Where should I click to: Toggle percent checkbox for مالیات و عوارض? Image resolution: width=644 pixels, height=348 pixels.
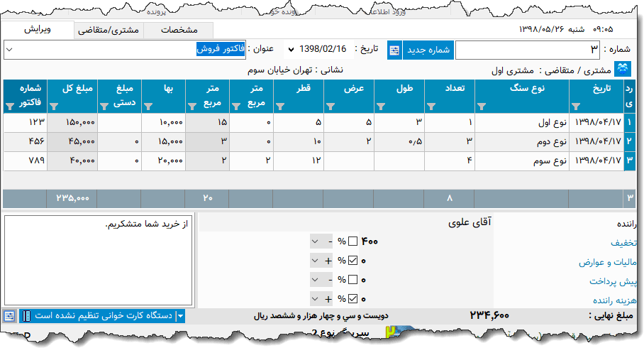pos(352,261)
